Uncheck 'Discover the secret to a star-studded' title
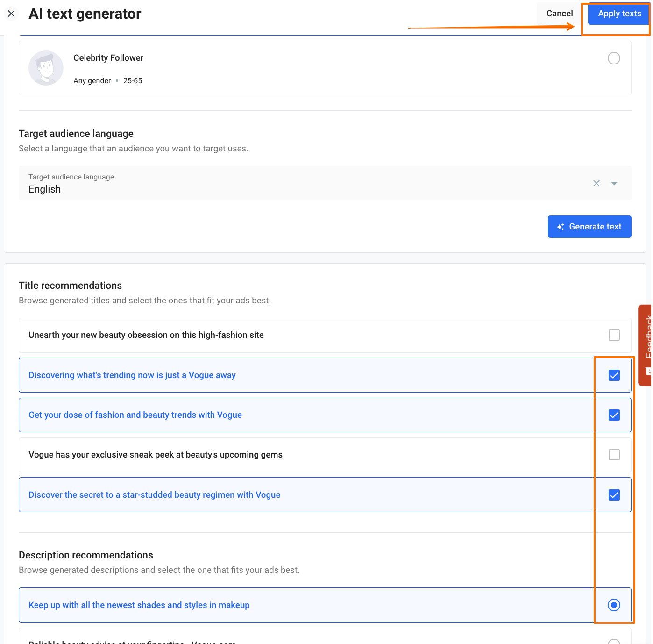Screen dimensions: 653x644 pos(614,495)
